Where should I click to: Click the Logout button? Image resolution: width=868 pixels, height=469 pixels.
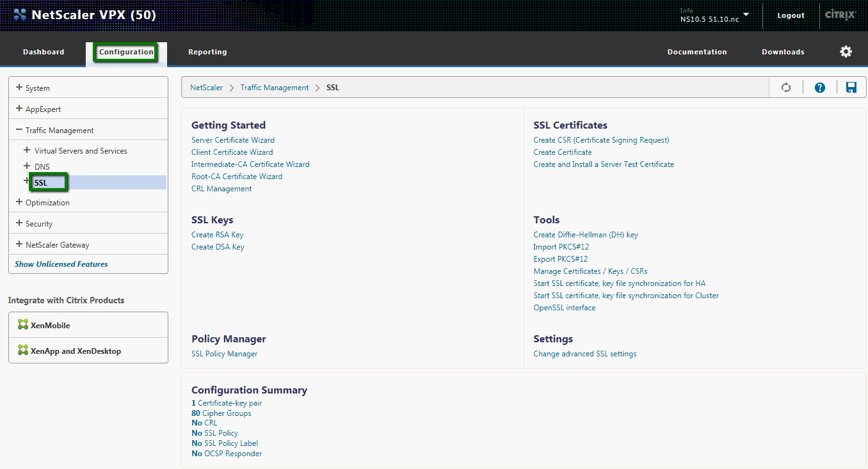[x=791, y=15]
